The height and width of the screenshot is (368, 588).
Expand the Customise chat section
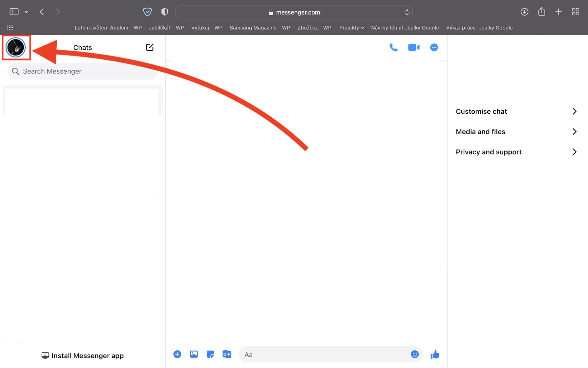(516, 111)
